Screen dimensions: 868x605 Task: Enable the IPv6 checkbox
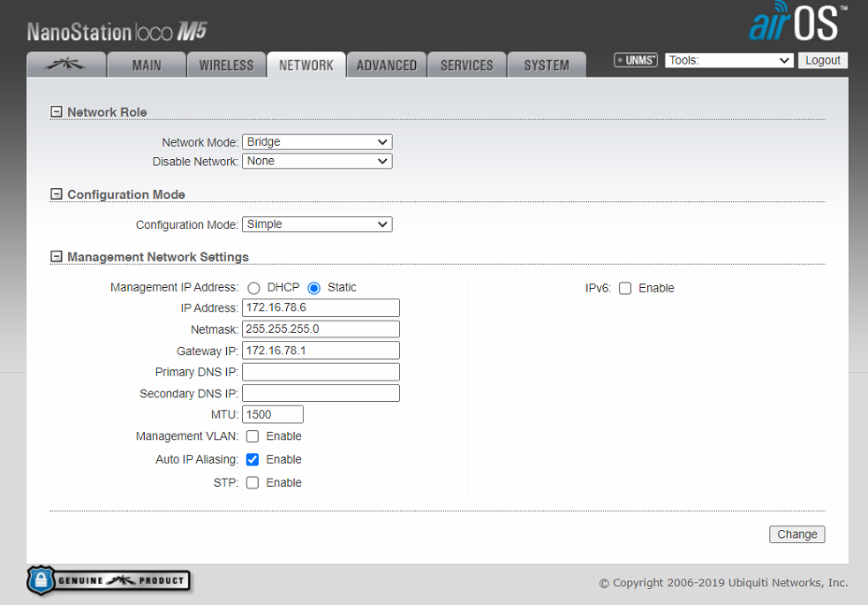(x=625, y=289)
